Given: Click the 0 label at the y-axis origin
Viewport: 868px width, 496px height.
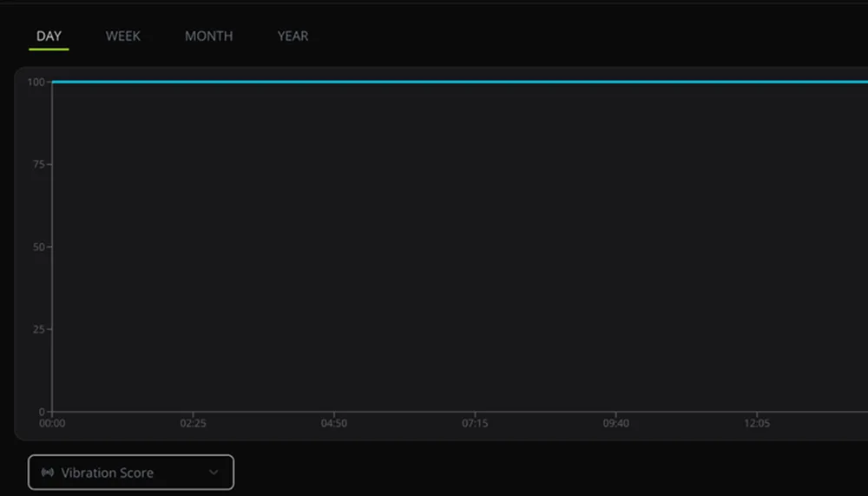Looking at the screenshot, I should point(42,412).
